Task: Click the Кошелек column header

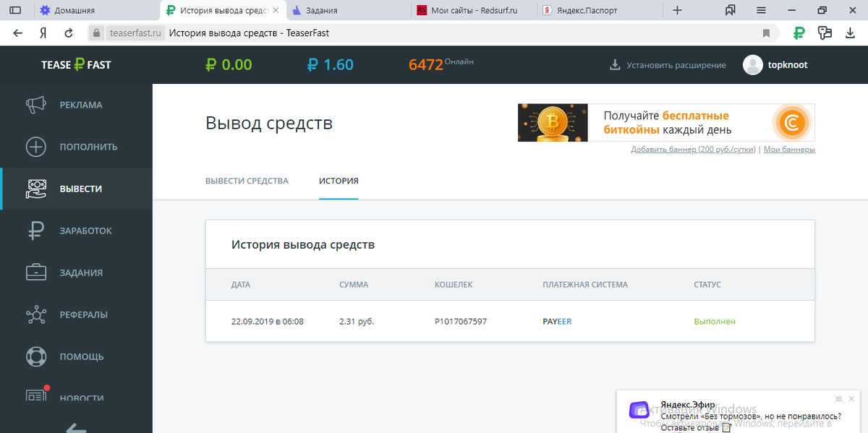Action: click(454, 285)
